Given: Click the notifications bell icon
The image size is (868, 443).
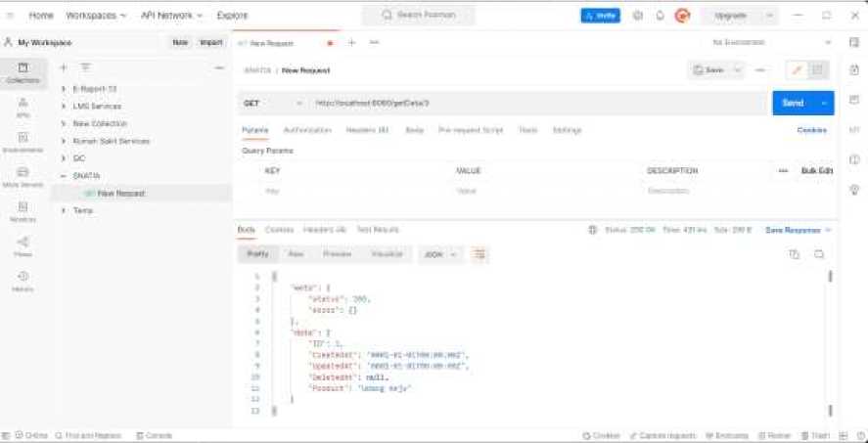Looking at the screenshot, I should point(661,16).
